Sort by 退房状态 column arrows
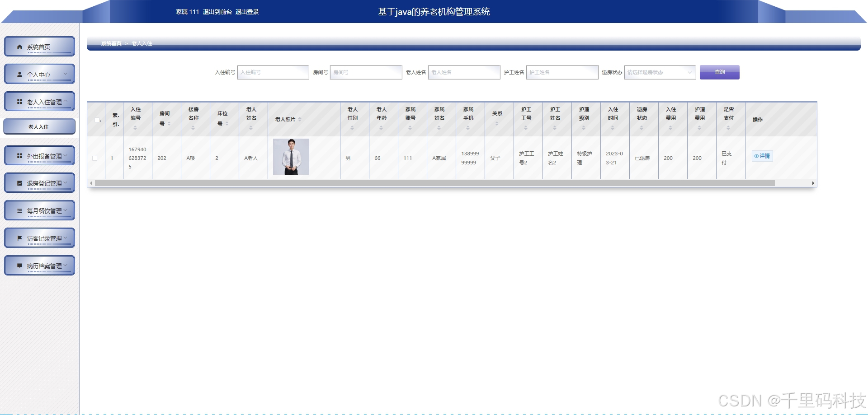The image size is (868, 415). 641,128
